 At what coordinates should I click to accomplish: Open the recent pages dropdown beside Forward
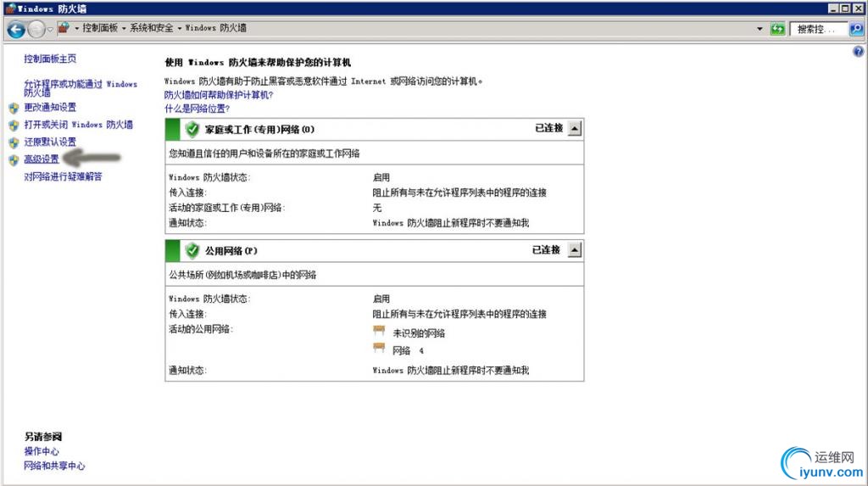click(x=50, y=30)
